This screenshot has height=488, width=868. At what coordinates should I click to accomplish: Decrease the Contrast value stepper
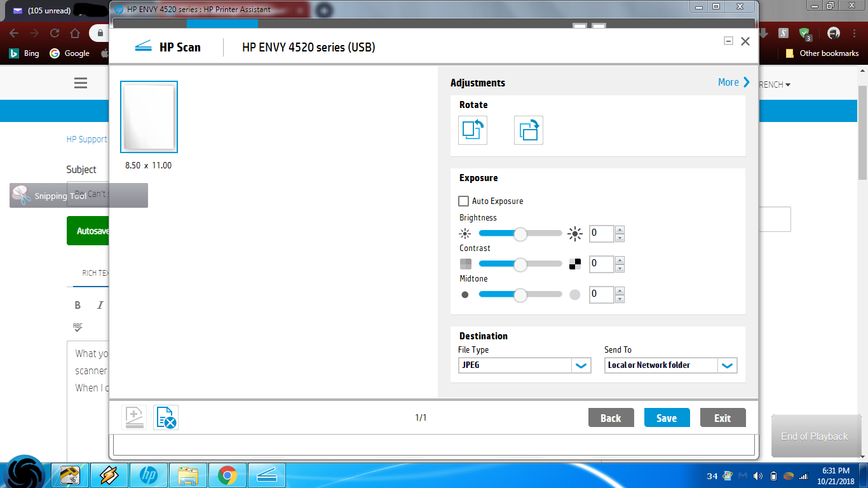click(x=620, y=268)
